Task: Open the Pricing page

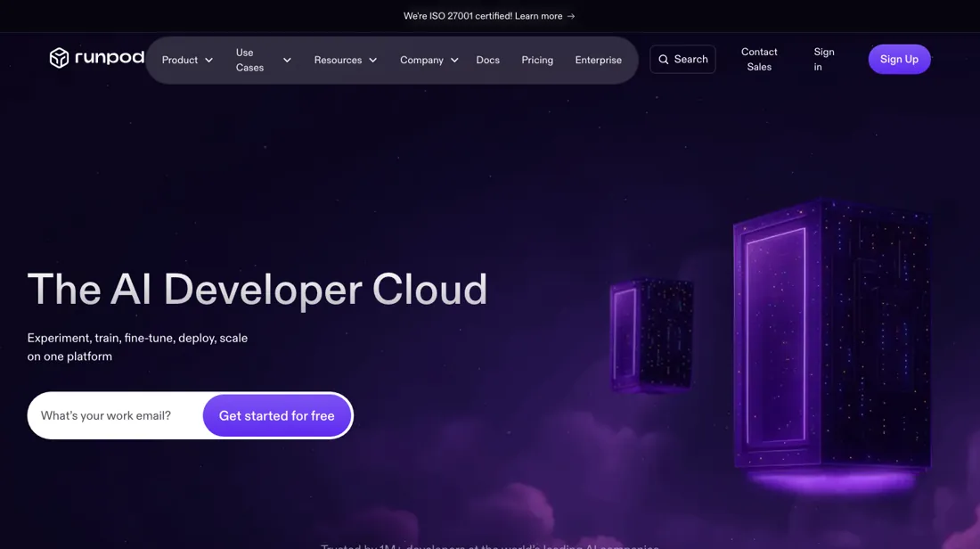Action: point(537,60)
